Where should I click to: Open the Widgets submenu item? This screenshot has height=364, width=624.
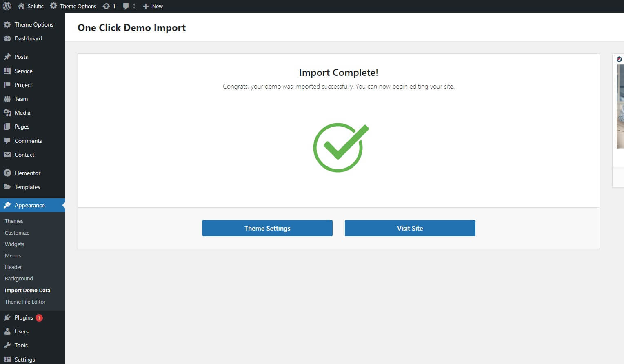(15, 244)
